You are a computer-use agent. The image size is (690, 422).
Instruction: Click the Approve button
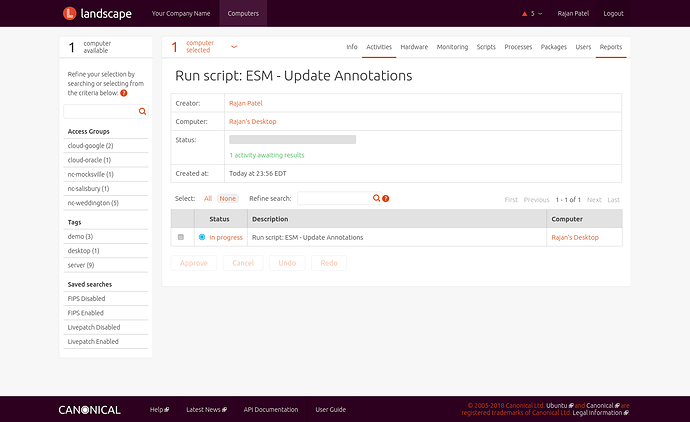[194, 263]
